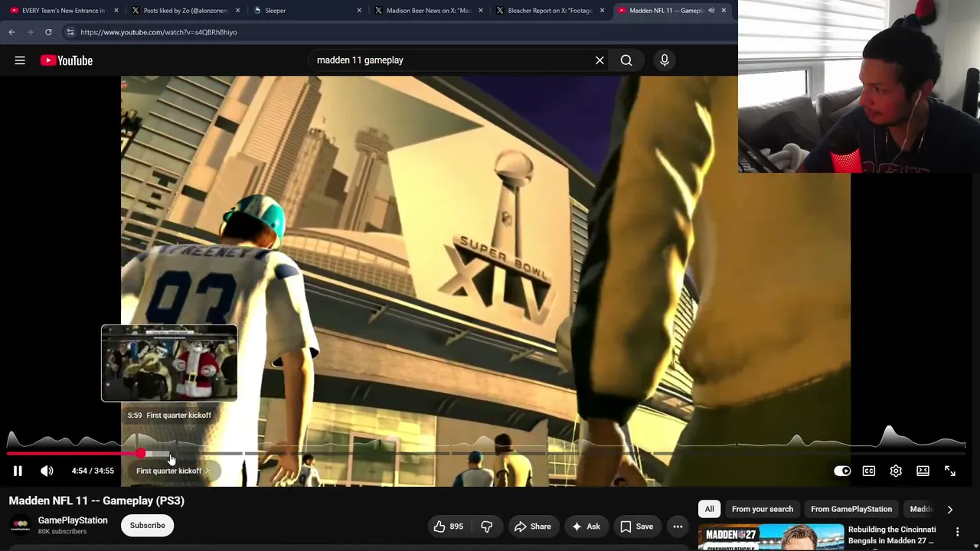This screenshot has width=980, height=551.
Task: Select the 'All' filter chip
Action: click(x=710, y=509)
